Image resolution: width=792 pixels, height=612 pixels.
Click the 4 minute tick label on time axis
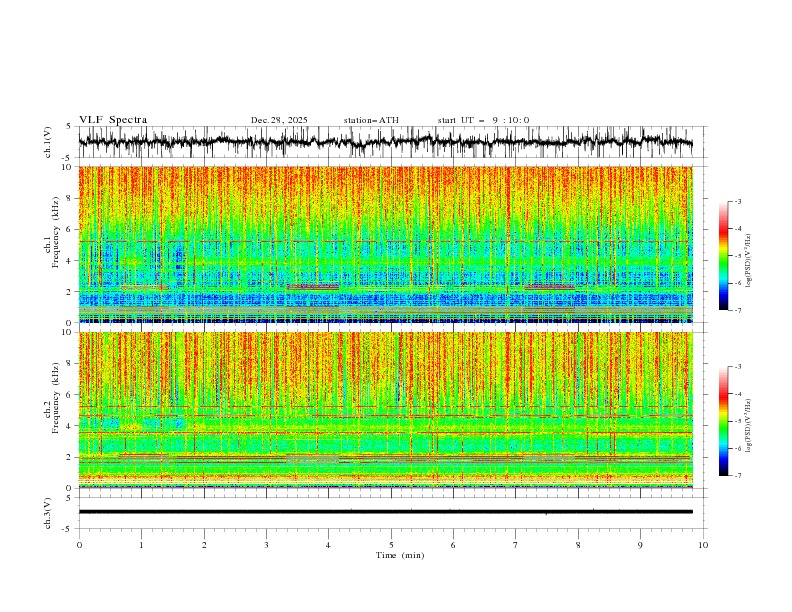coord(328,545)
